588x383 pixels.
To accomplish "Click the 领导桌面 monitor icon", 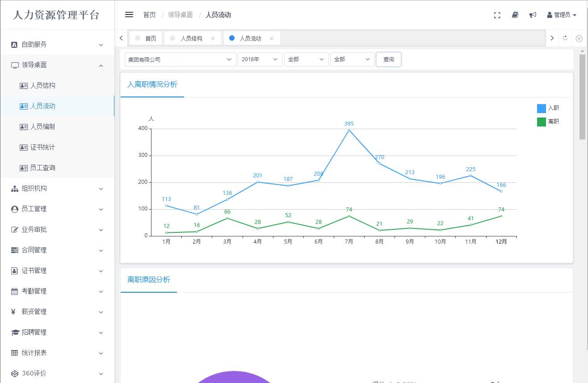I will click(15, 65).
